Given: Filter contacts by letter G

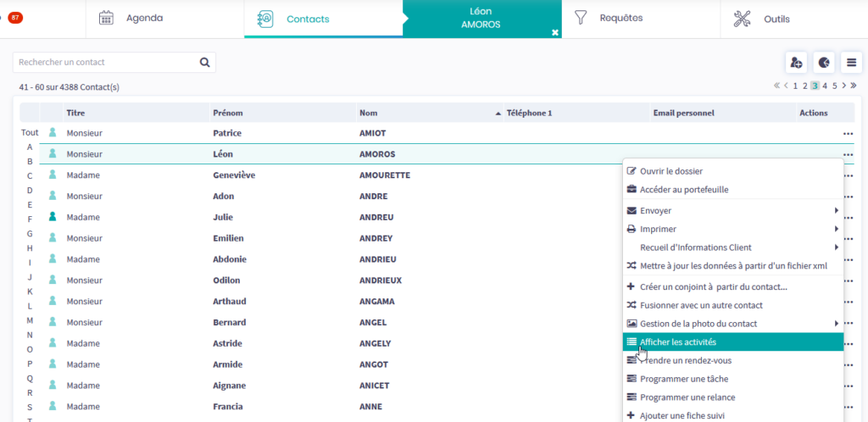Looking at the screenshot, I should point(30,233).
